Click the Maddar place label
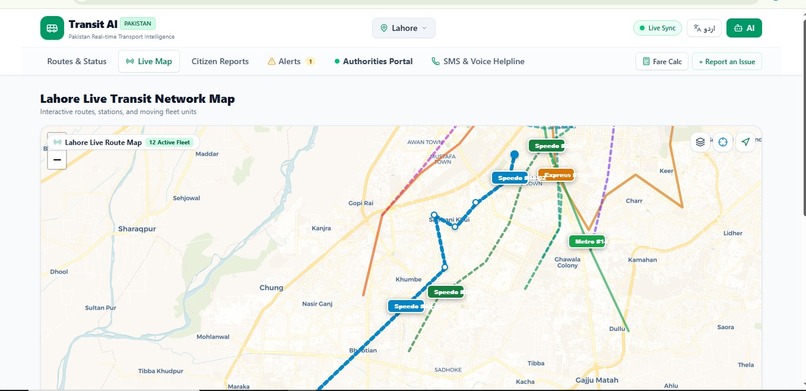This screenshot has height=391, width=806. [207, 154]
